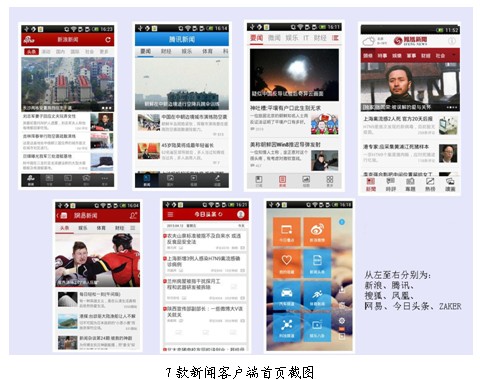The width and height of the screenshot is (480, 380).
Task: Tap the refresh icon in Sina news header
Action: [108, 40]
